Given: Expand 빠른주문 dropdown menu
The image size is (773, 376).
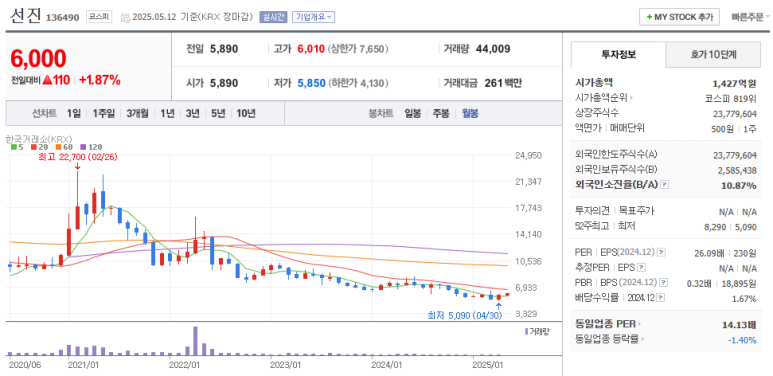Looking at the screenshot, I should click(750, 17).
